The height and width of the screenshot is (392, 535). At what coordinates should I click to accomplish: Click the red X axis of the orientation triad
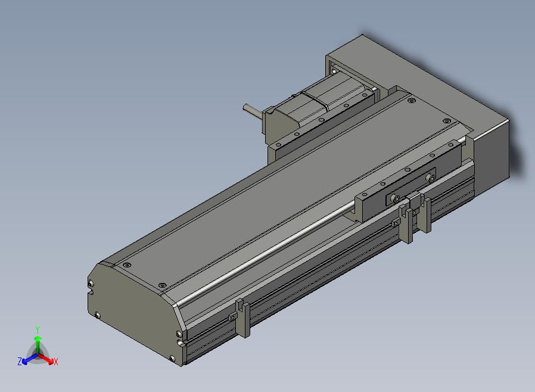pos(48,360)
